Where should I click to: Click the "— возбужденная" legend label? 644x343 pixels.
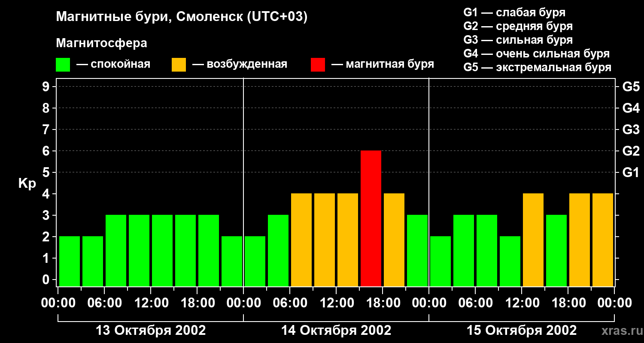click(x=240, y=65)
